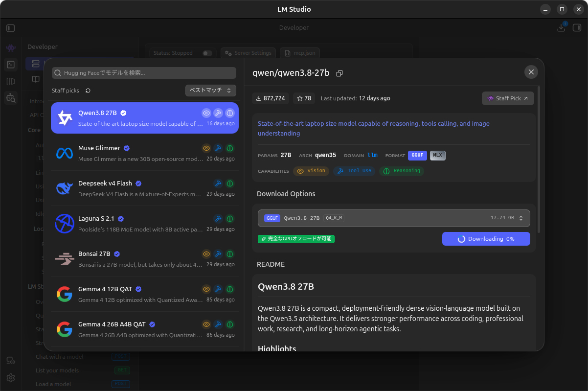Click the tool use icon on Muse Glimmer row

coord(218,148)
